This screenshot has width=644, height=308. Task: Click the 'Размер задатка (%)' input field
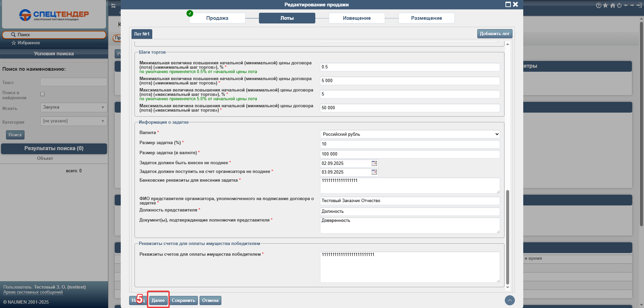(x=410, y=144)
